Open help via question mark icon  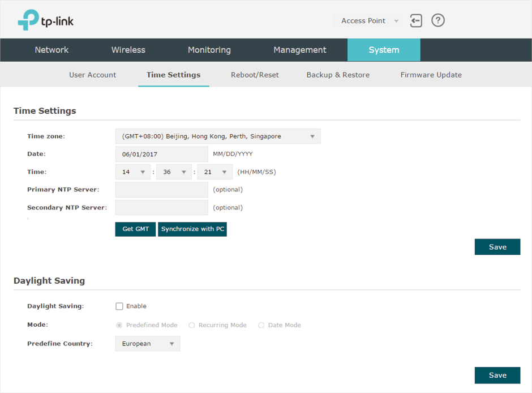point(437,20)
